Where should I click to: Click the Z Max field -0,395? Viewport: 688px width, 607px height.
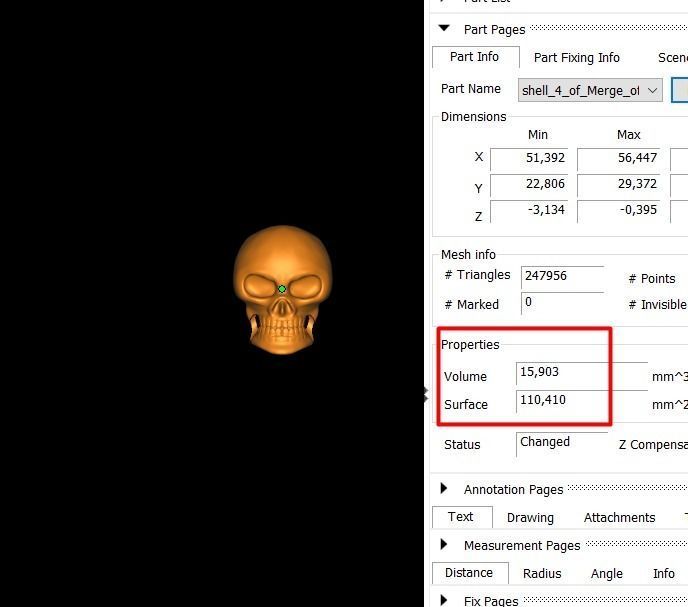point(619,210)
